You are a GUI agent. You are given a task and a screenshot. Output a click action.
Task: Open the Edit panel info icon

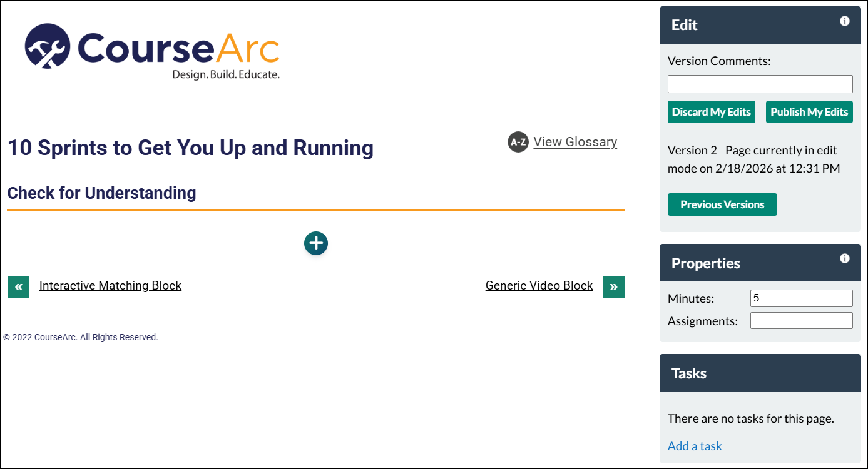pyautogui.click(x=844, y=21)
